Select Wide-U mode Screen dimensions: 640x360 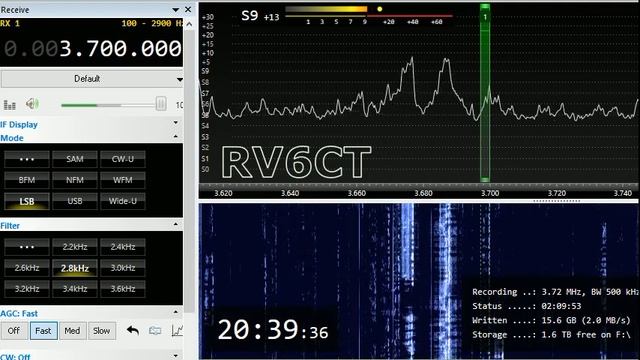tap(122, 201)
